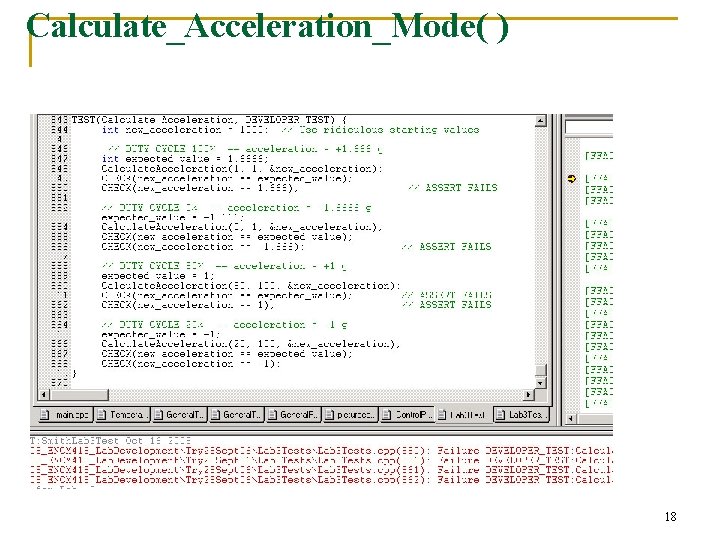Click the final 'CHECK(new_acceleration == -1);' line

coord(191,364)
